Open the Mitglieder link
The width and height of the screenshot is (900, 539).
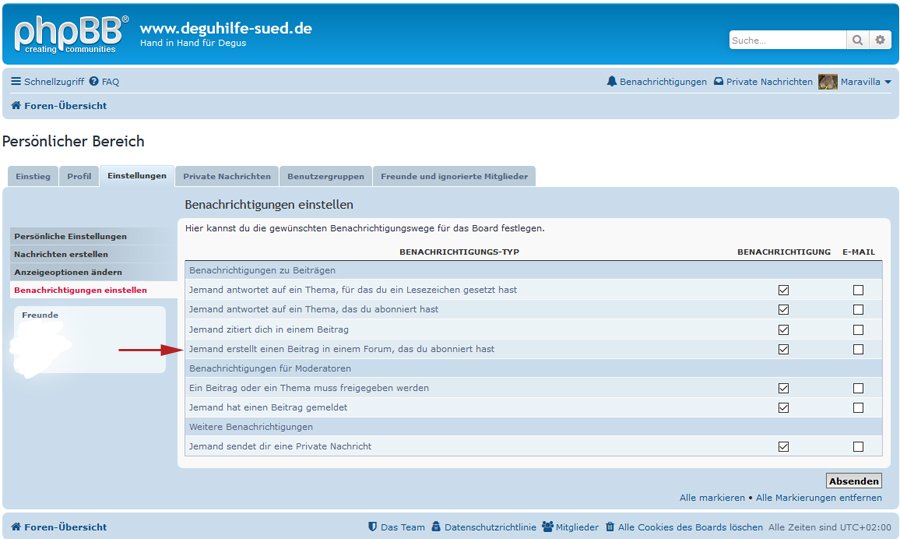pyautogui.click(x=577, y=527)
